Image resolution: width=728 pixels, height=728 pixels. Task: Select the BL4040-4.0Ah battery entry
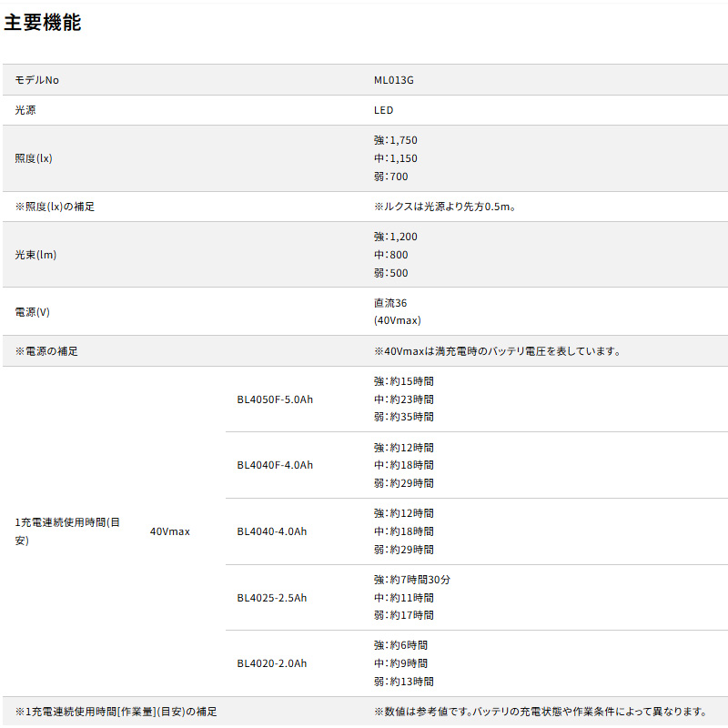(271, 531)
